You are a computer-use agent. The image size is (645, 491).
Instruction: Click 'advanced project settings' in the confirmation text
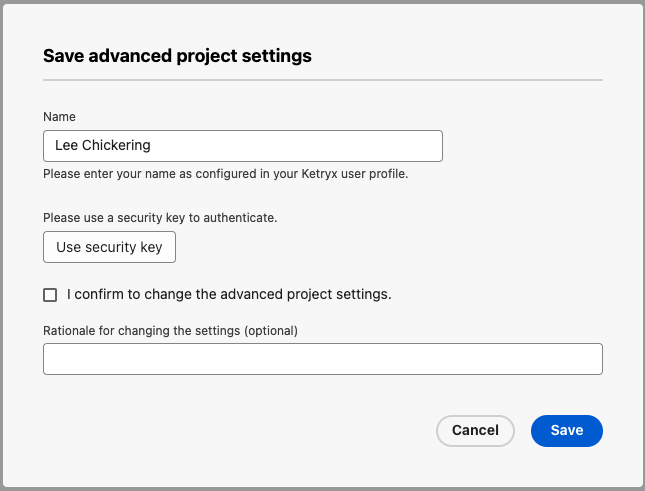(306, 294)
